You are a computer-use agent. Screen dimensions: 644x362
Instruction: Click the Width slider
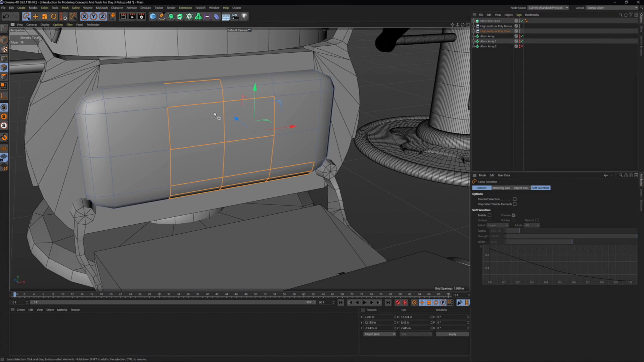[572, 242]
